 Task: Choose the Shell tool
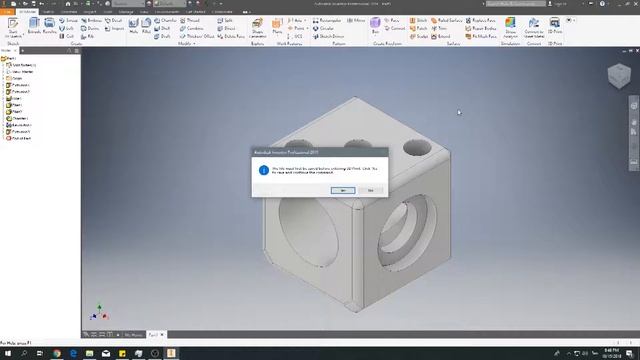point(162,29)
